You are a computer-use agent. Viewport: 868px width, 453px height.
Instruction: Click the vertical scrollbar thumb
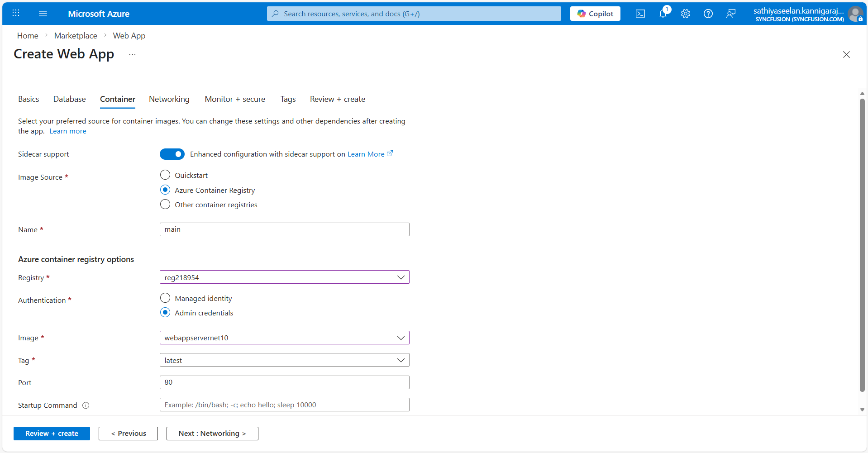pyautogui.click(x=862, y=245)
